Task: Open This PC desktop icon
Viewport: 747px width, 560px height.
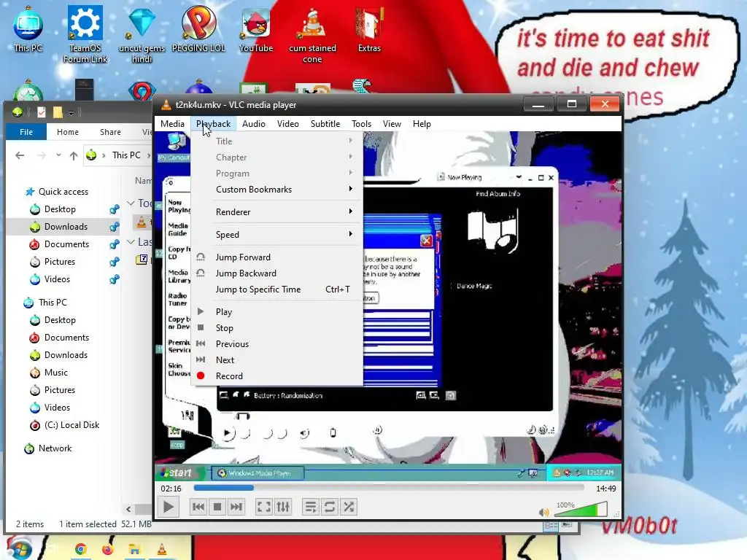Action: pyautogui.click(x=28, y=28)
